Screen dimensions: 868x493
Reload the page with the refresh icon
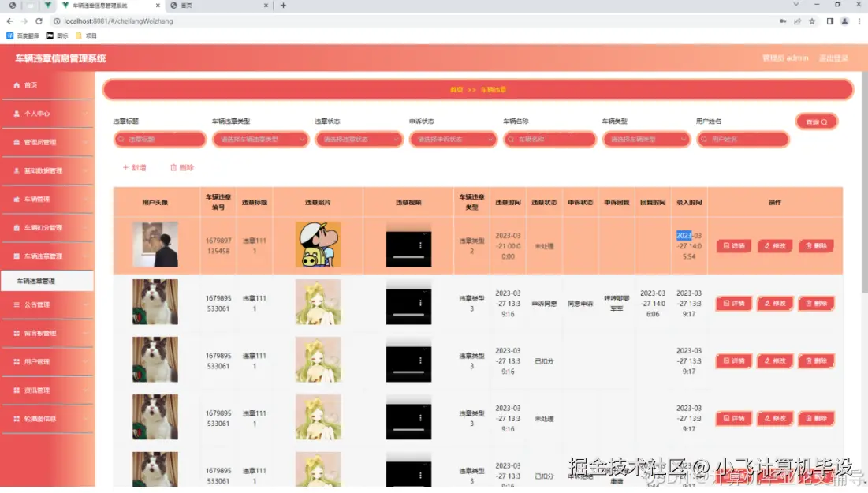(39, 21)
